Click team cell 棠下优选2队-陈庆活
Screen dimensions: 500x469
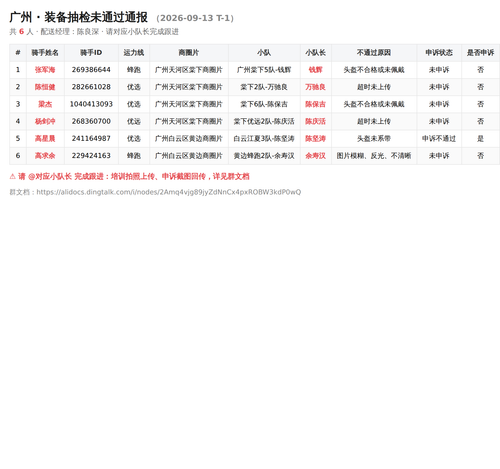tap(264, 121)
